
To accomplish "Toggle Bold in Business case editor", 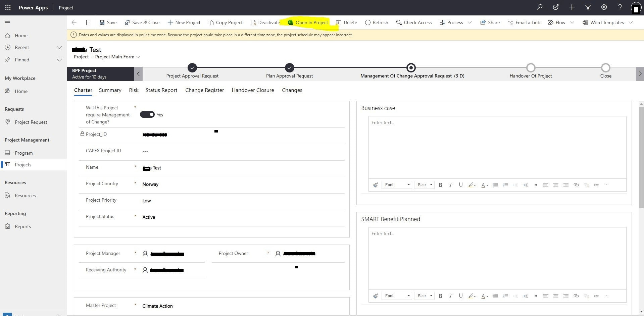I will [441, 185].
